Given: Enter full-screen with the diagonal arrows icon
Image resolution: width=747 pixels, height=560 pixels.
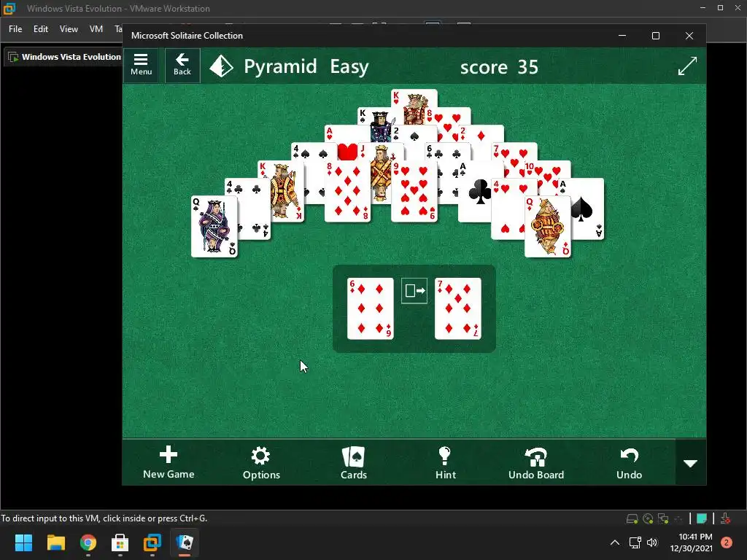Looking at the screenshot, I should 687,66.
